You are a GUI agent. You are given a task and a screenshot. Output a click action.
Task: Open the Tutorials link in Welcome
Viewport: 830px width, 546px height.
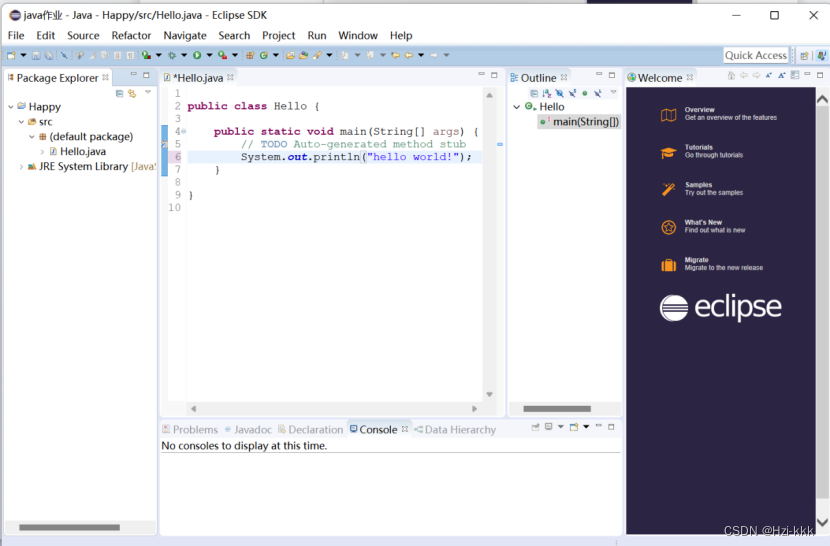[x=701, y=151]
